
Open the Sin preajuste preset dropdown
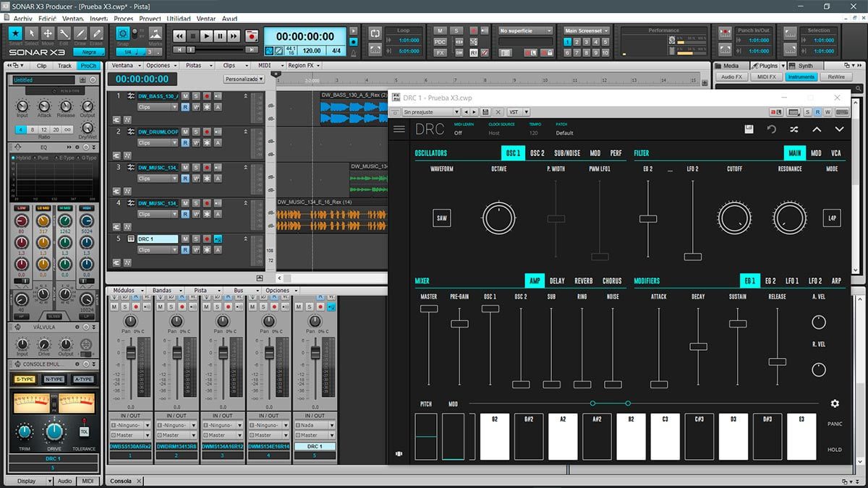point(431,112)
